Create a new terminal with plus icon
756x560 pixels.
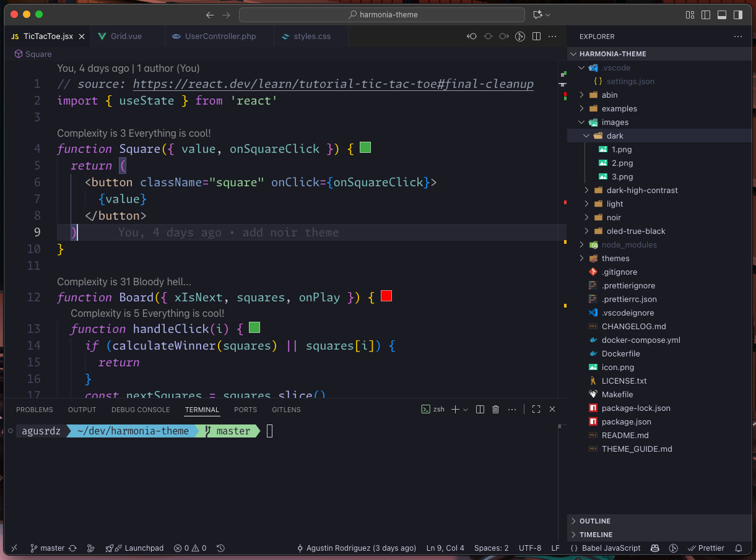pos(455,409)
